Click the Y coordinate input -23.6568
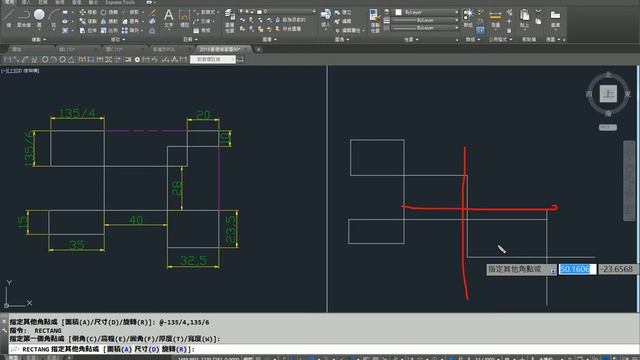Image resolution: width=640 pixels, height=360 pixels. (618, 269)
